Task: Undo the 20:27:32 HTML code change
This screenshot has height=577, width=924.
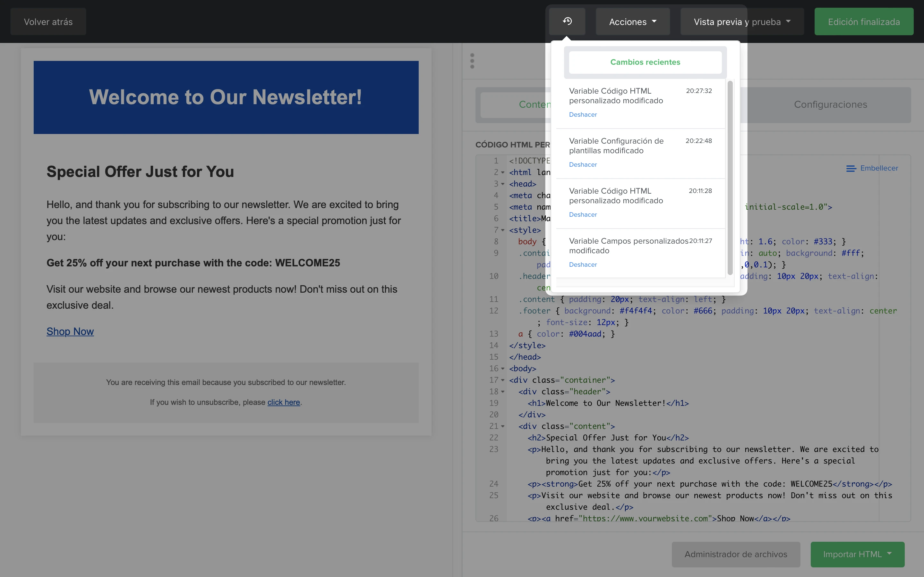Action: coord(583,114)
